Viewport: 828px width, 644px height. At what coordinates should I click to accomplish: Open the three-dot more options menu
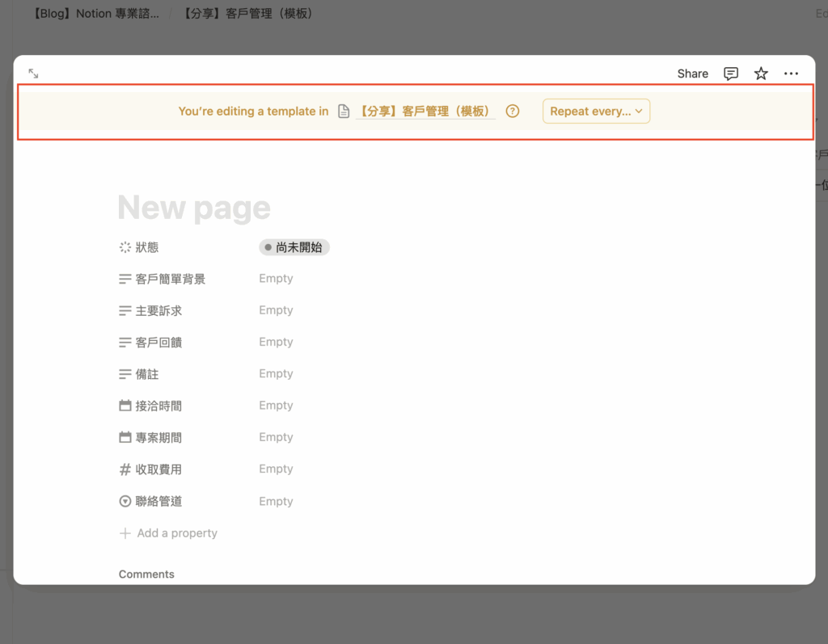pos(791,74)
